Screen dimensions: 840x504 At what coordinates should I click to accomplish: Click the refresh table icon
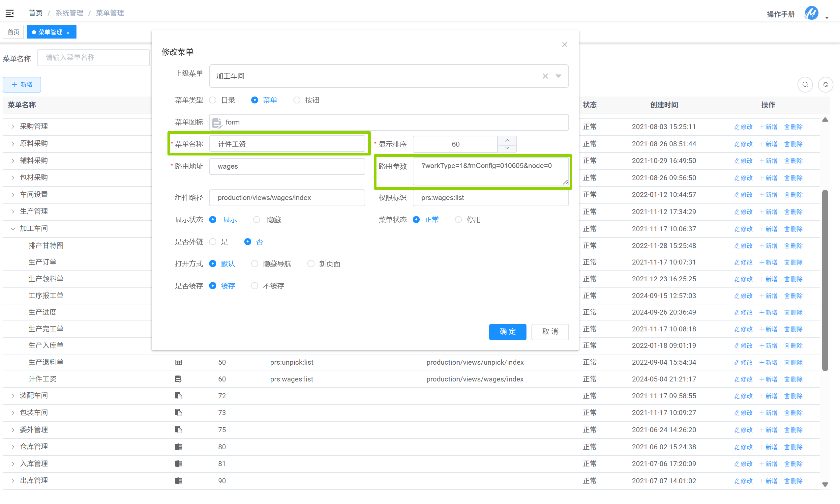825,85
